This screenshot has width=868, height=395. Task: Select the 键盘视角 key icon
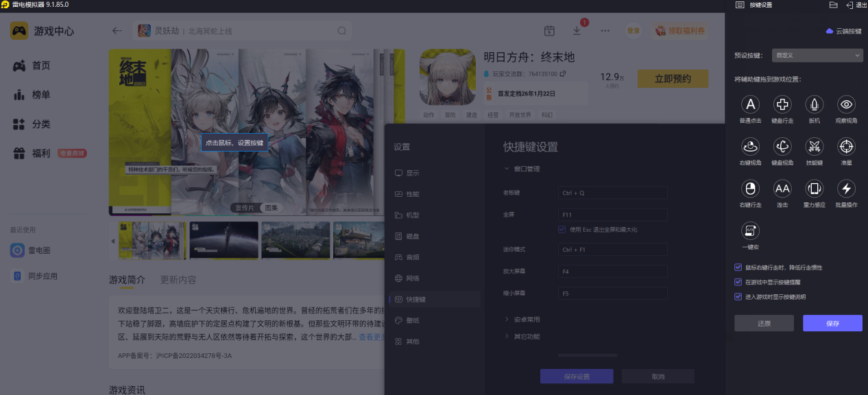[x=782, y=146]
